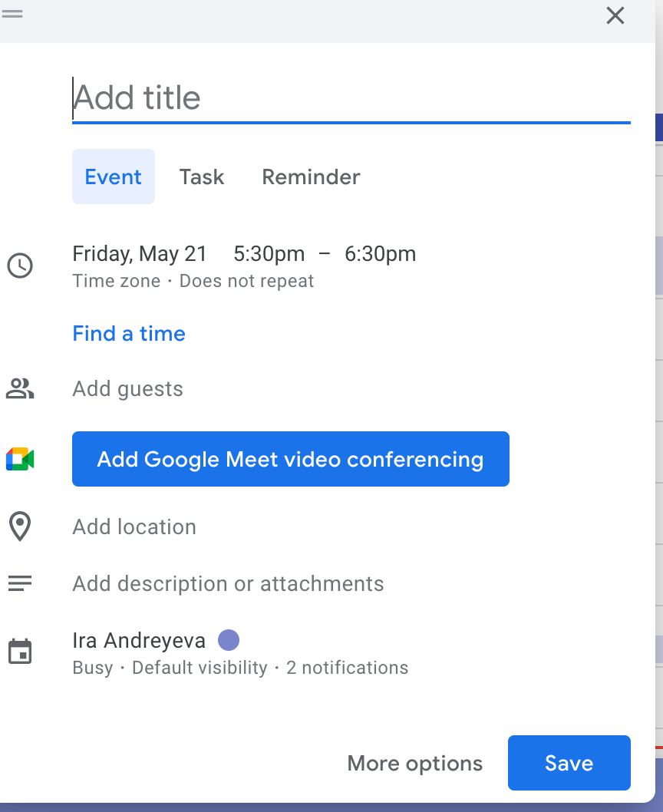Click the Add title input field
Screen dimensions: 663x812
point(351,98)
